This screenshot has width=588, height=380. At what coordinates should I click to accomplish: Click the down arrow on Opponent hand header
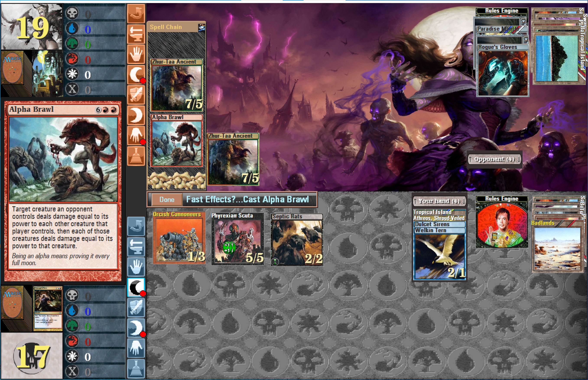coord(519,159)
